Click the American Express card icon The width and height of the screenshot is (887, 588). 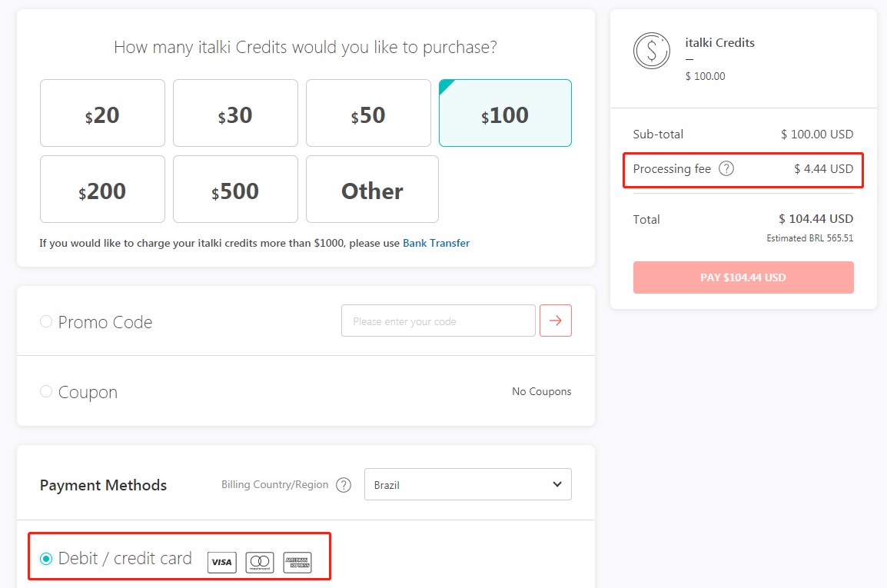pyautogui.click(x=297, y=562)
